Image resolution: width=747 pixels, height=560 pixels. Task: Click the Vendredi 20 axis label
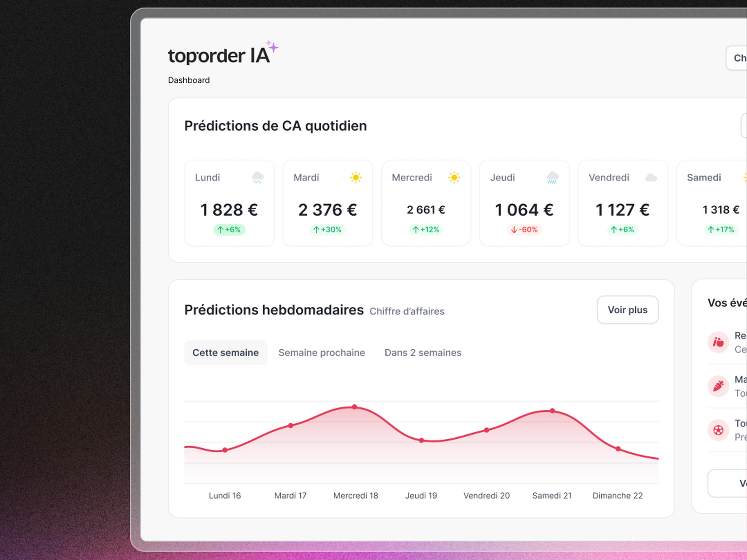coord(486,496)
